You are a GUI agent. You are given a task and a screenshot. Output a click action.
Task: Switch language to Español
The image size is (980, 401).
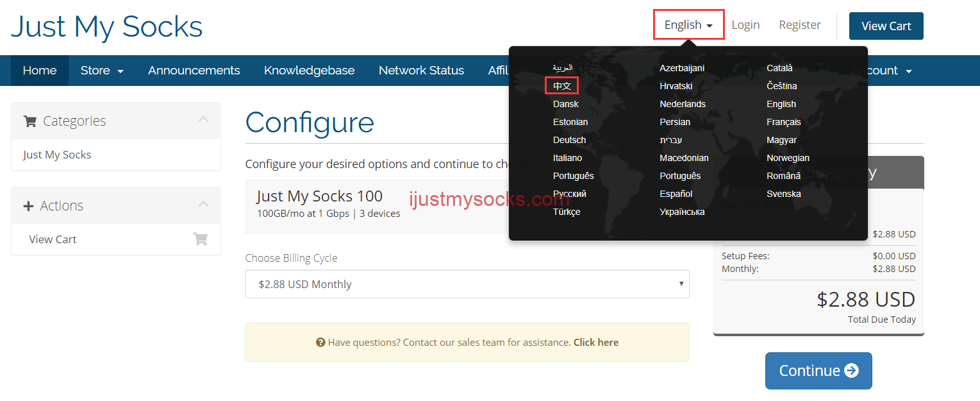[x=676, y=194]
